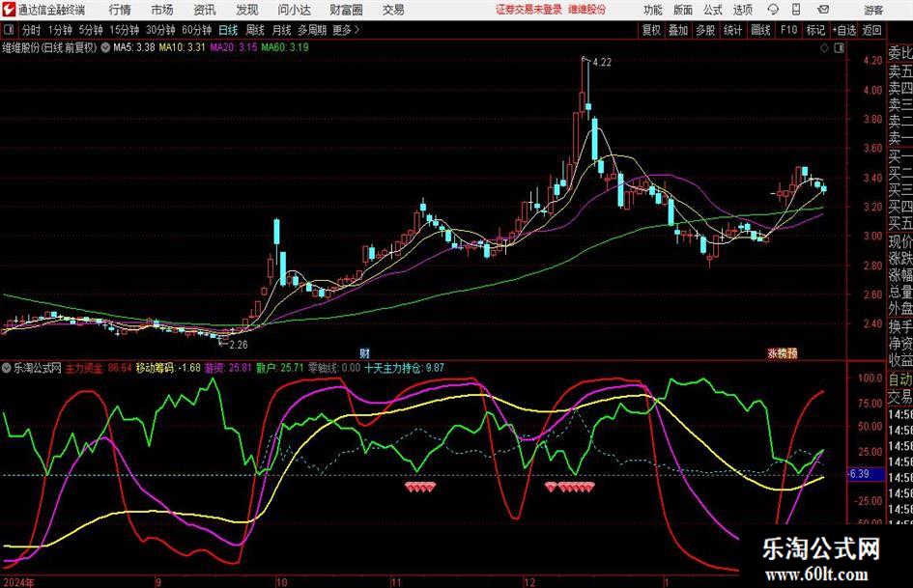
Task: Open the 交易 menu
Action: pos(393,10)
